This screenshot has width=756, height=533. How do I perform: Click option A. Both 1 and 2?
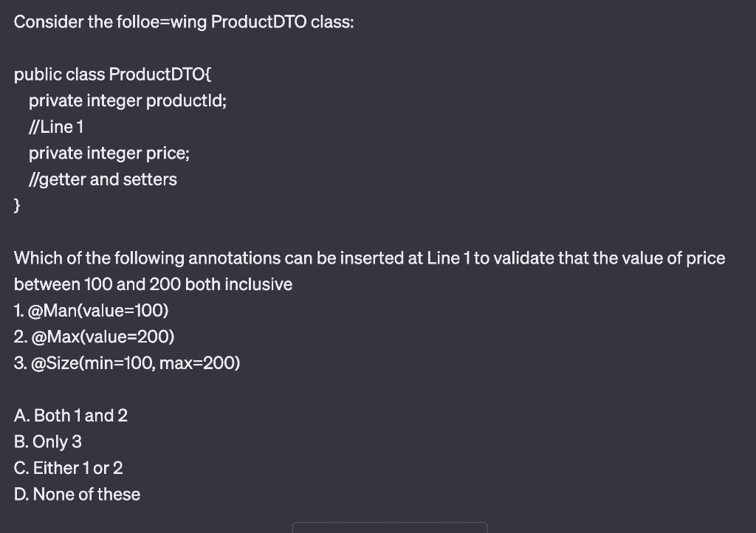pyautogui.click(x=71, y=416)
